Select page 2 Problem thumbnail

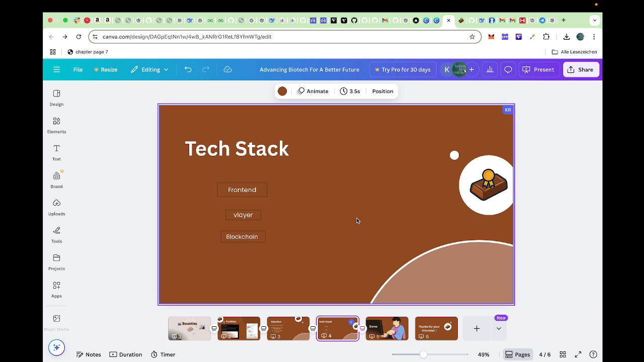(x=239, y=328)
